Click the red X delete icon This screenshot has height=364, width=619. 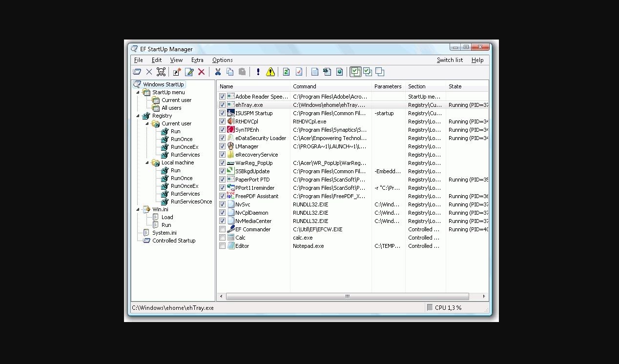click(x=201, y=72)
